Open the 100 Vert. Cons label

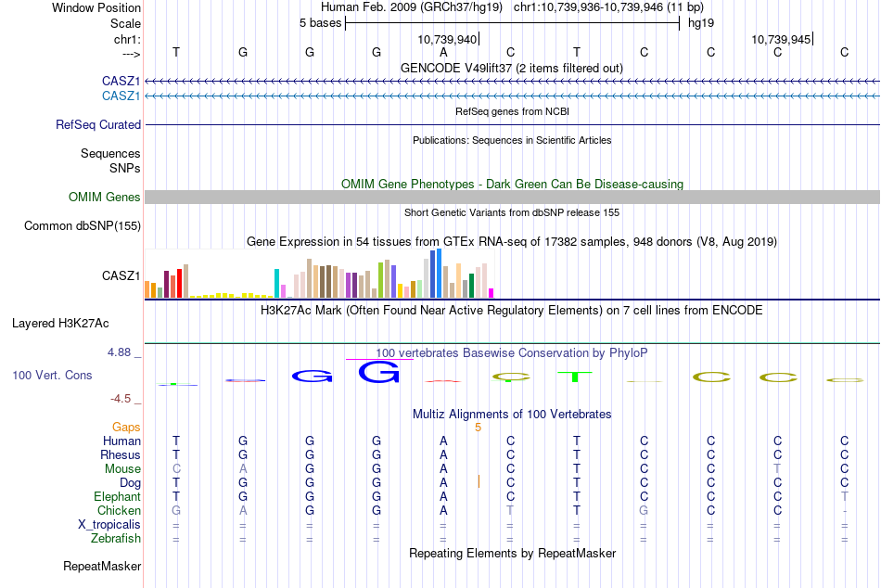click(x=52, y=375)
